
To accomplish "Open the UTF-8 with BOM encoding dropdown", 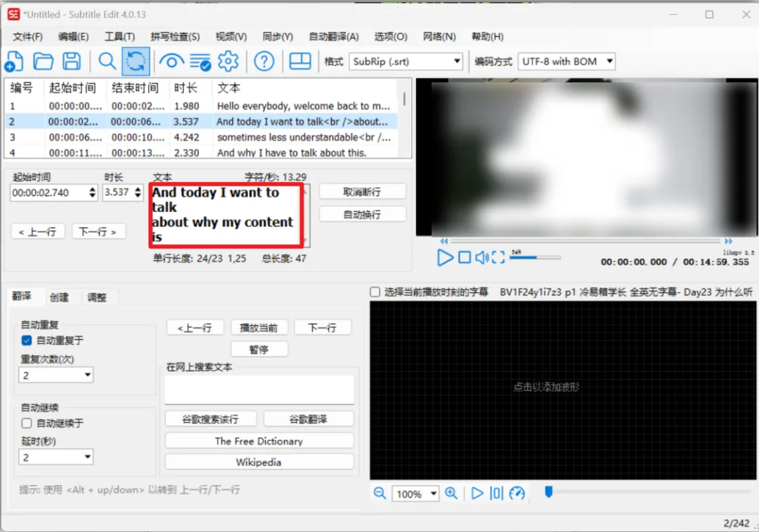I will pos(606,62).
